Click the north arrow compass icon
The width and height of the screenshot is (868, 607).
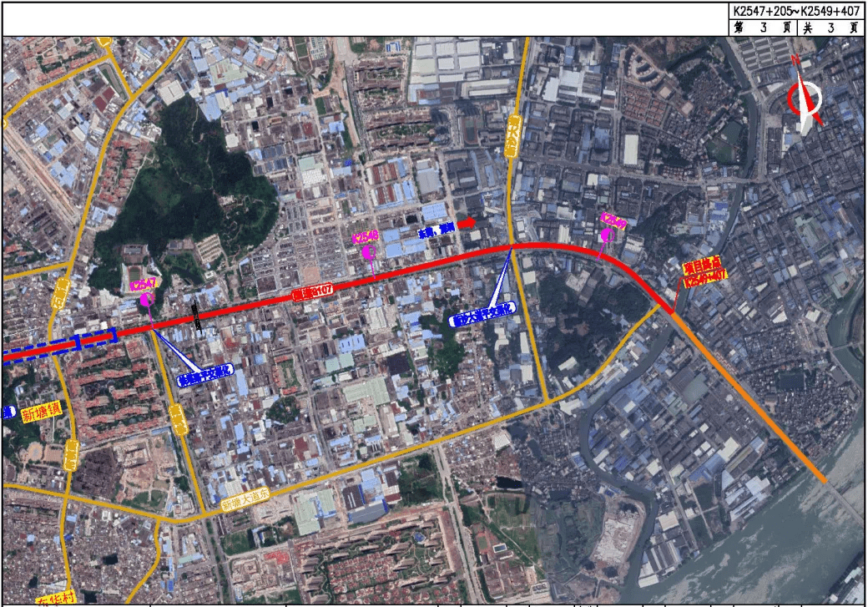[x=805, y=97]
